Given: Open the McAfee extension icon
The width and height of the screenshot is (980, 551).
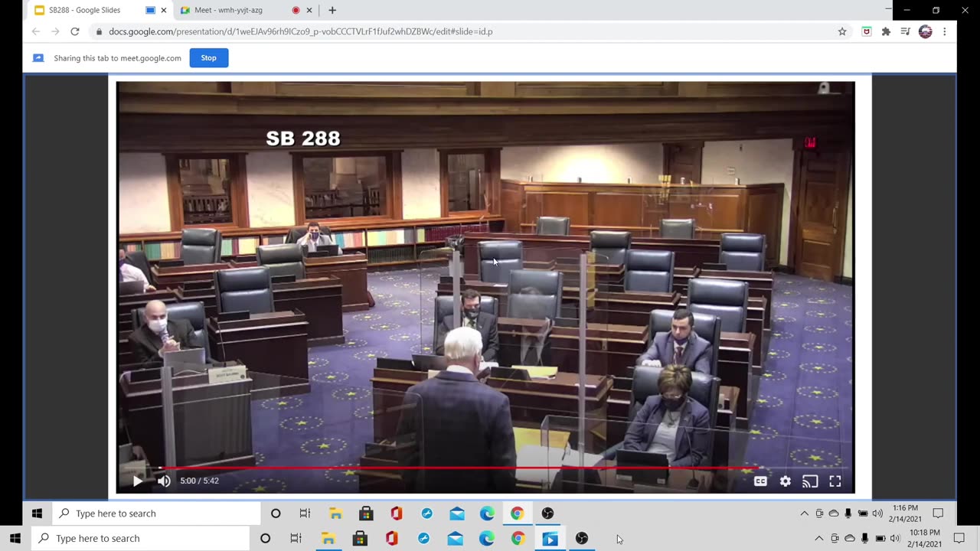Looking at the screenshot, I should [867, 31].
